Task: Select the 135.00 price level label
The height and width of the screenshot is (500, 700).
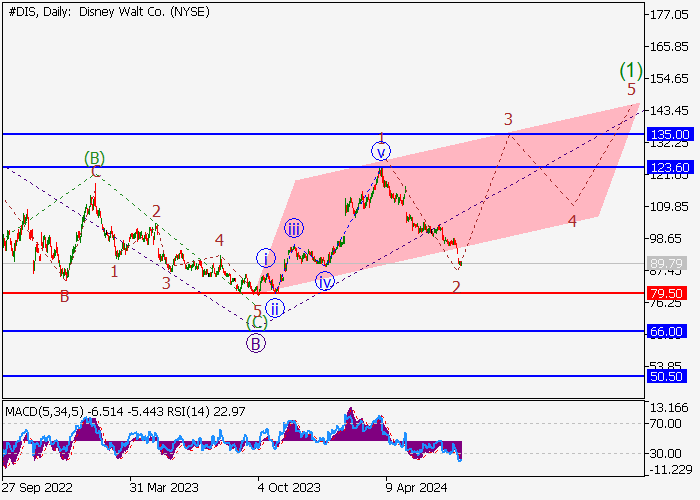Action: pyautogui.click(x=670, y=134)
